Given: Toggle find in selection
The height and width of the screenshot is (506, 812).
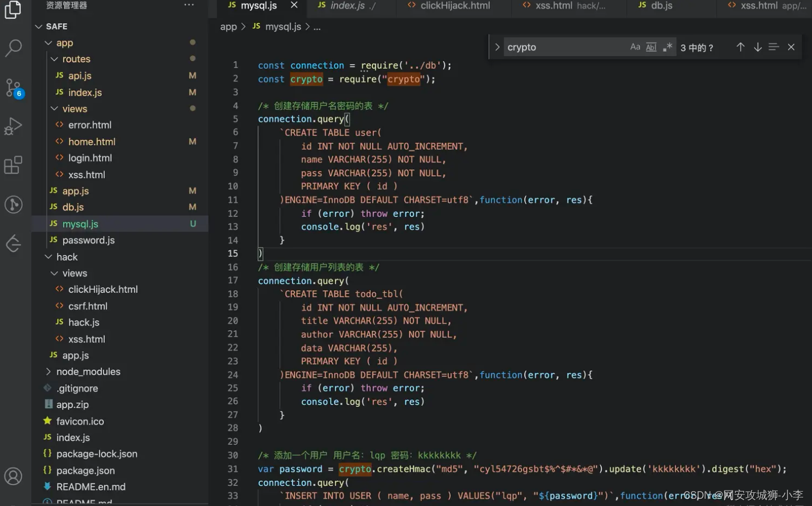Looking at the screenshot, I should point(774,47).
